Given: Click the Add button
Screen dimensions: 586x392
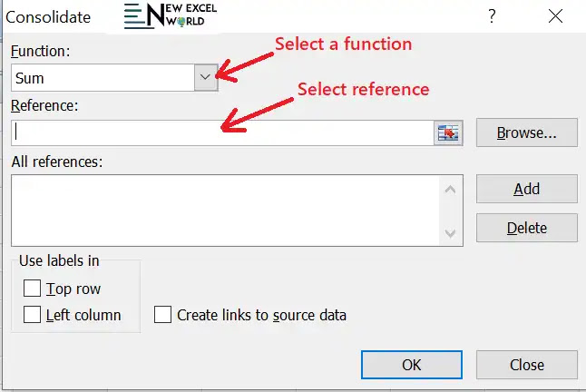Looking at the screenshot, I should coord(526,189).
